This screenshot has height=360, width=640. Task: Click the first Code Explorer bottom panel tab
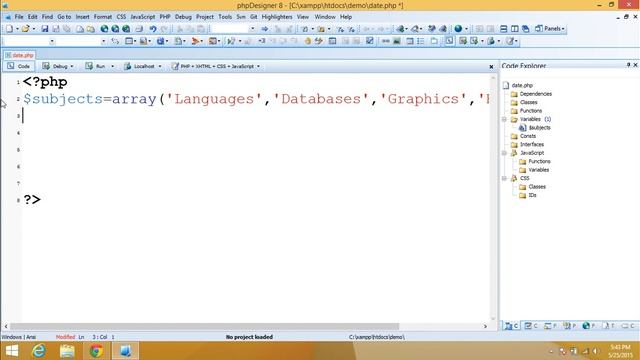[x=511, y=326]
